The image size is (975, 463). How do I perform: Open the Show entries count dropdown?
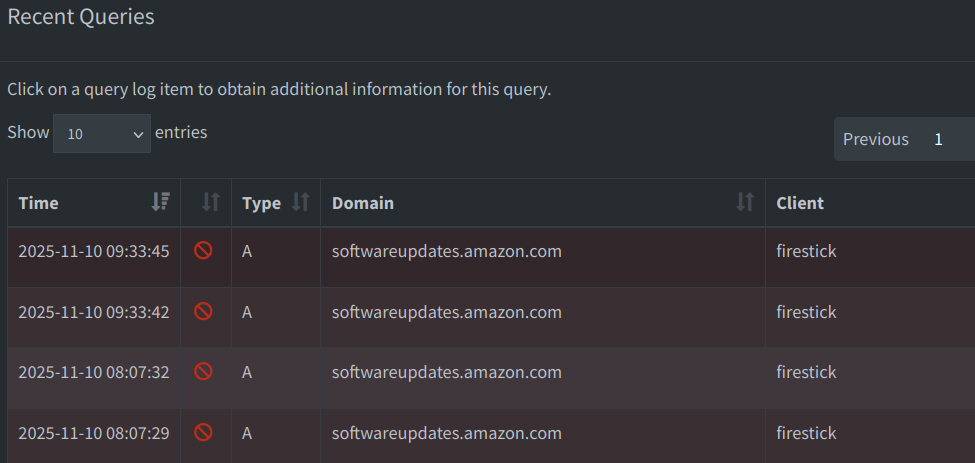coord(101,133)
